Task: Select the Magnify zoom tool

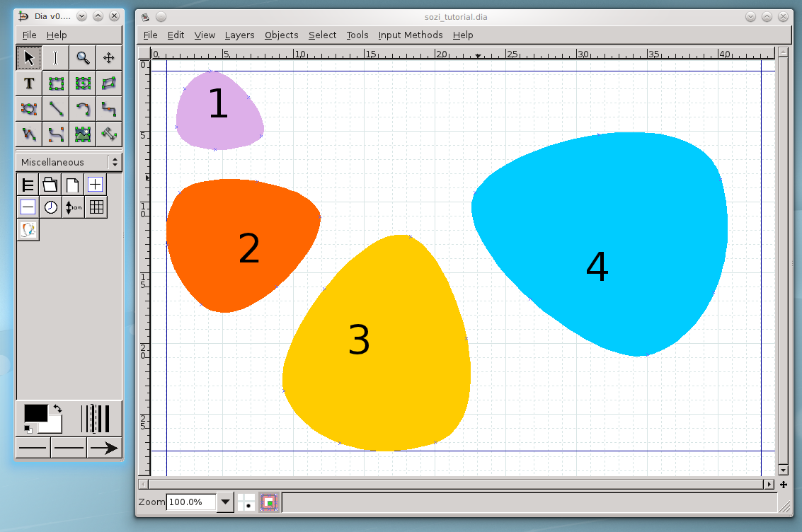Action: 83,58
